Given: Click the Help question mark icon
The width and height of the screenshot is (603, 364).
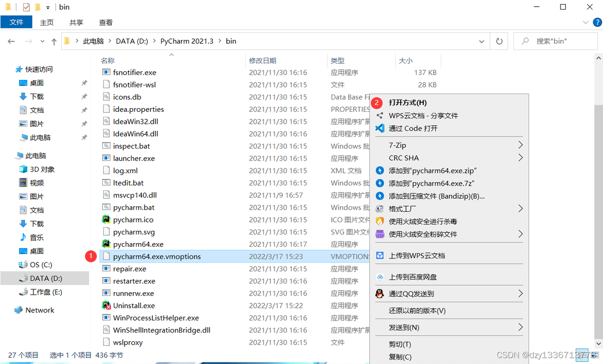Looking at the screenshot, I should [597, 22].
